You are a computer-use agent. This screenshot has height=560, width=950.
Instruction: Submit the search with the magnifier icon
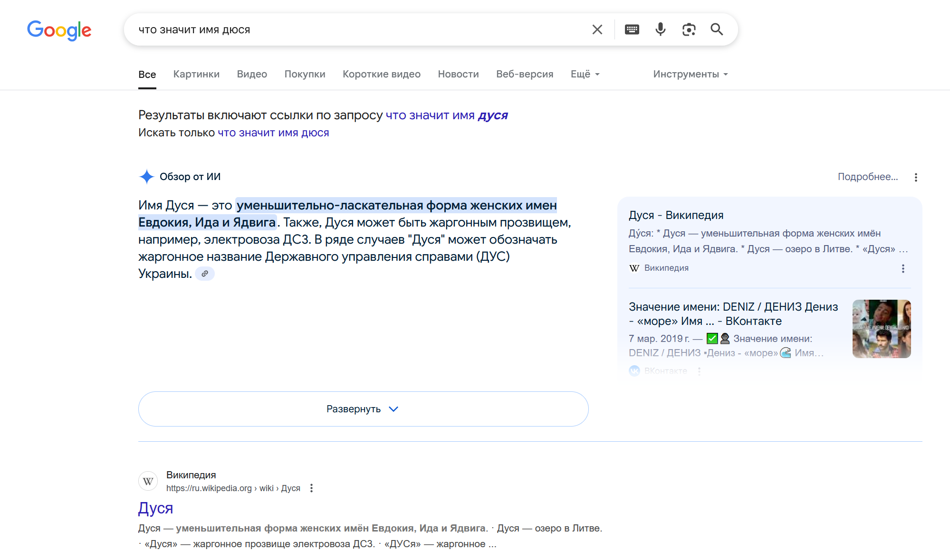[717, 29]
